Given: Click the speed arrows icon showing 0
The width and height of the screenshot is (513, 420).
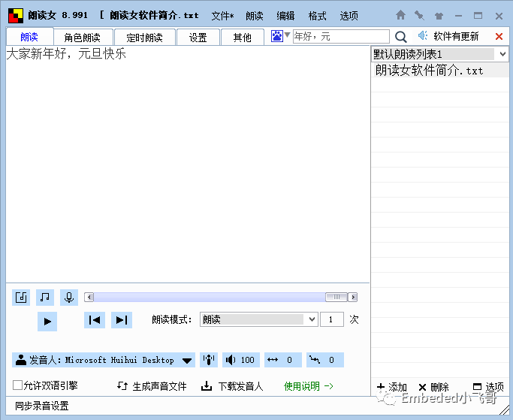Looking at the screenshot, I should pos(273,360).
